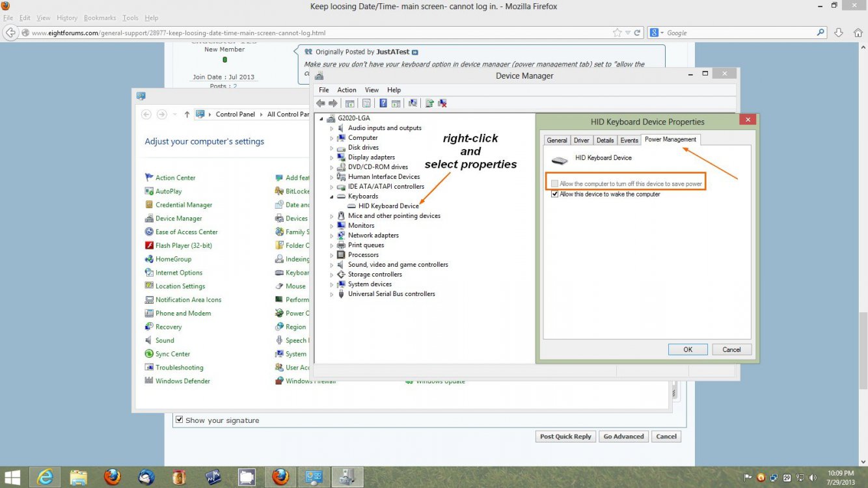Click the Sync Center green icon
This screenshot has width=868, height=488.
tap(149, 354)
